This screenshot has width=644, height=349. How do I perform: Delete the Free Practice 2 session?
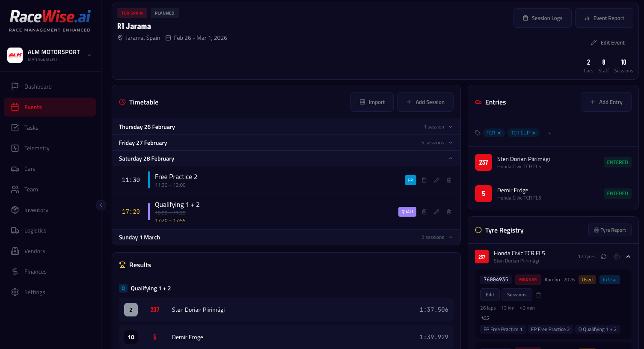(449, 180)
